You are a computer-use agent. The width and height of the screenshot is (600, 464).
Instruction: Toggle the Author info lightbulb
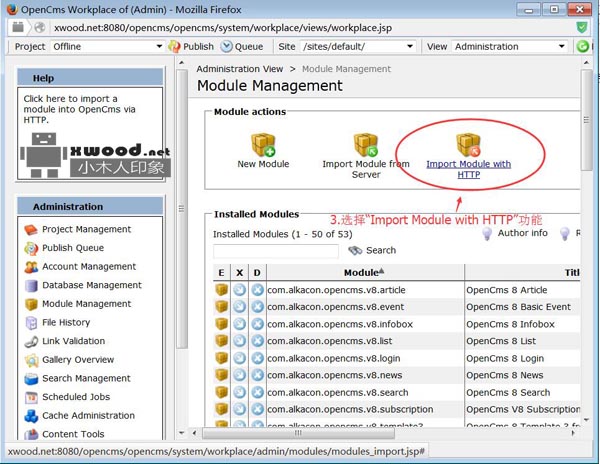coord(487,233)
